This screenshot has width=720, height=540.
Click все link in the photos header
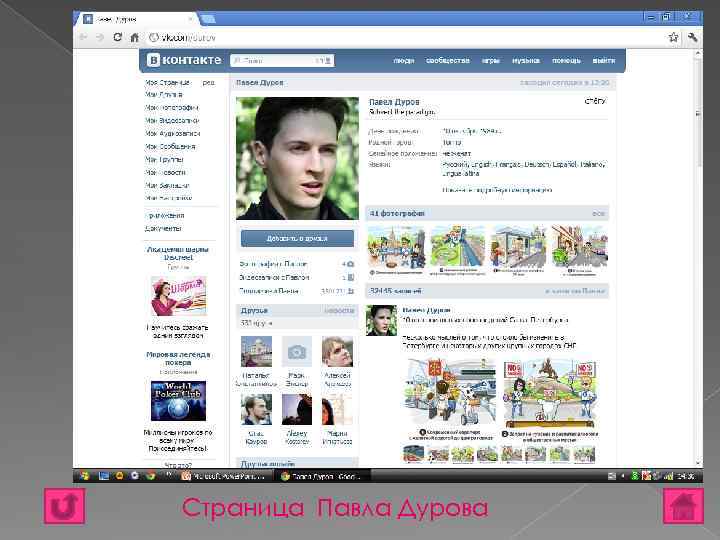tap(598, 214)
